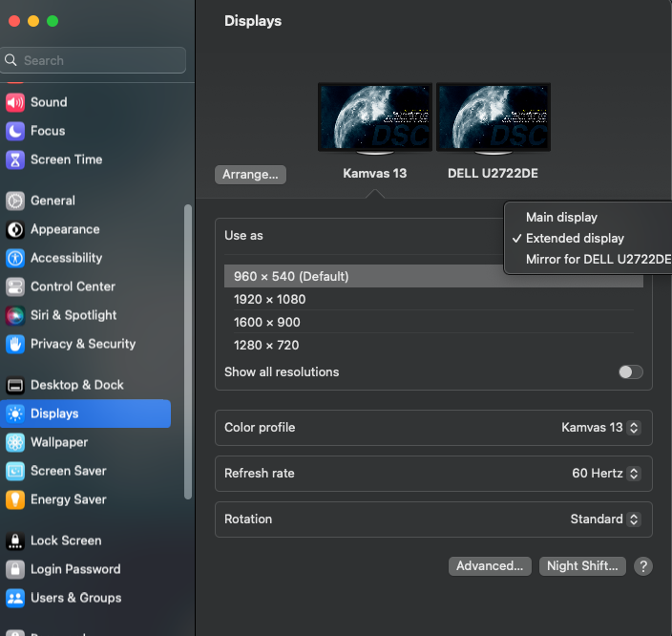Viewport: 672px width, 636px height.
Task: Click the search magnifier icon
Action: (x=10, y=60)
